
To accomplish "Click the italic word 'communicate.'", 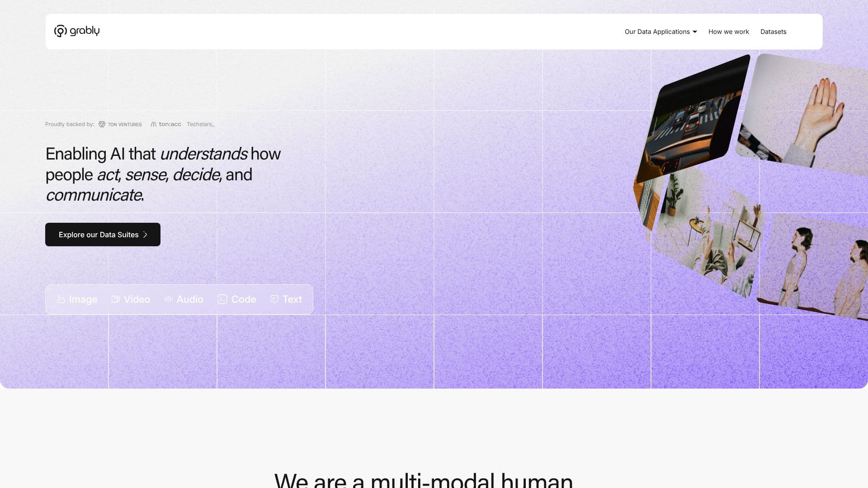I will (95, 195).
